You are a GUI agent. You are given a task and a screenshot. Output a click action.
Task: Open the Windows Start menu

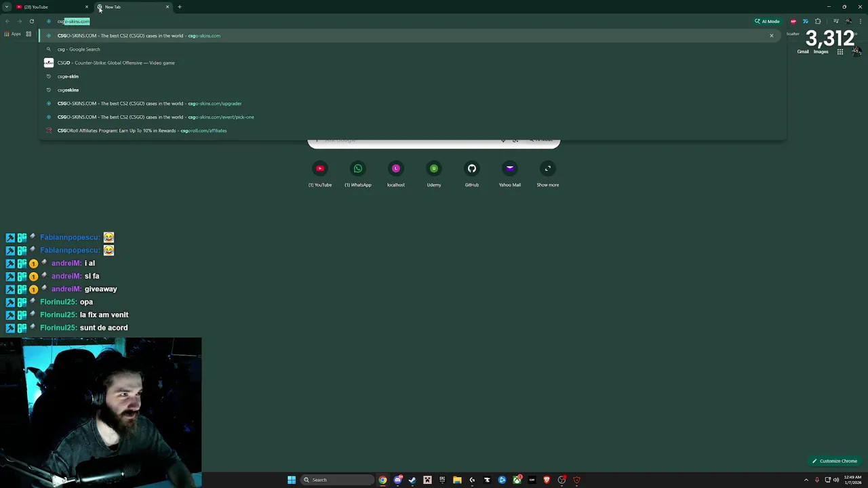pyautogui.click(x=292, y=480)
